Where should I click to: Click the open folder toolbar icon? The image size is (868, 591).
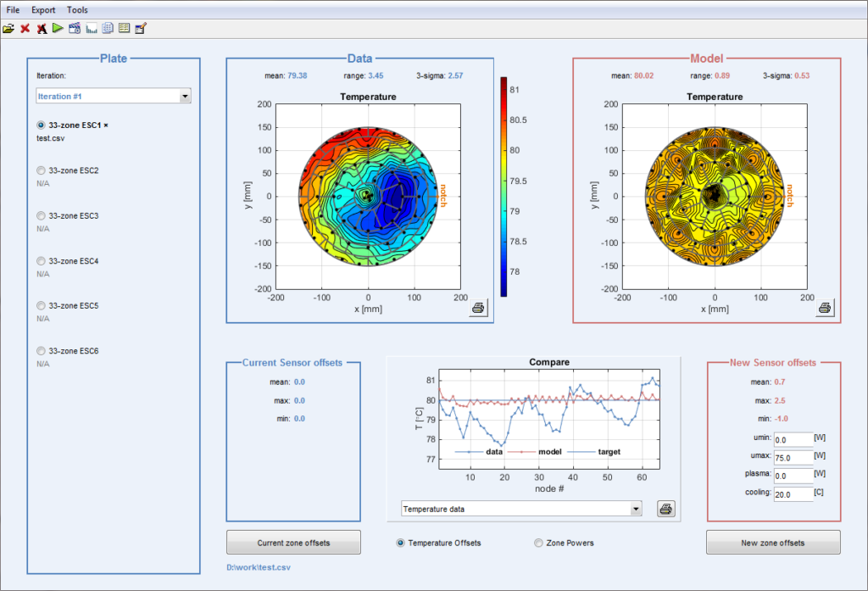[8, 28]
